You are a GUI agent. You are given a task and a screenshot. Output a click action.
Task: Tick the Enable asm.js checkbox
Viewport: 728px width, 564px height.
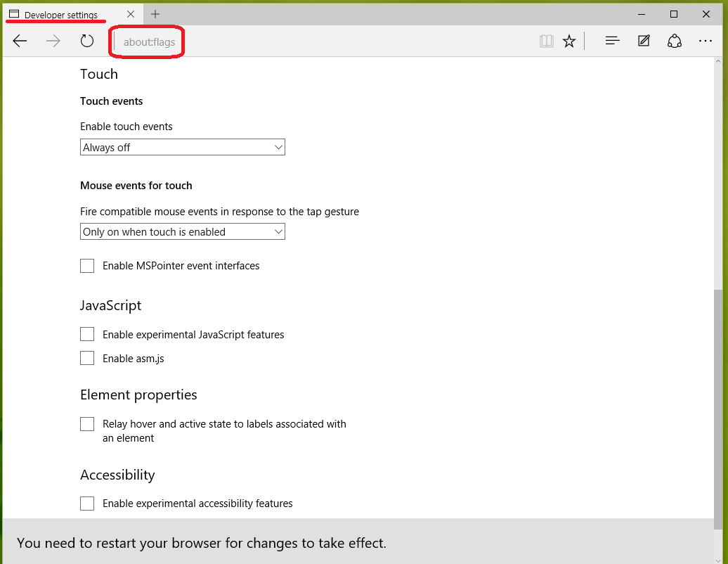coord(87,358)
